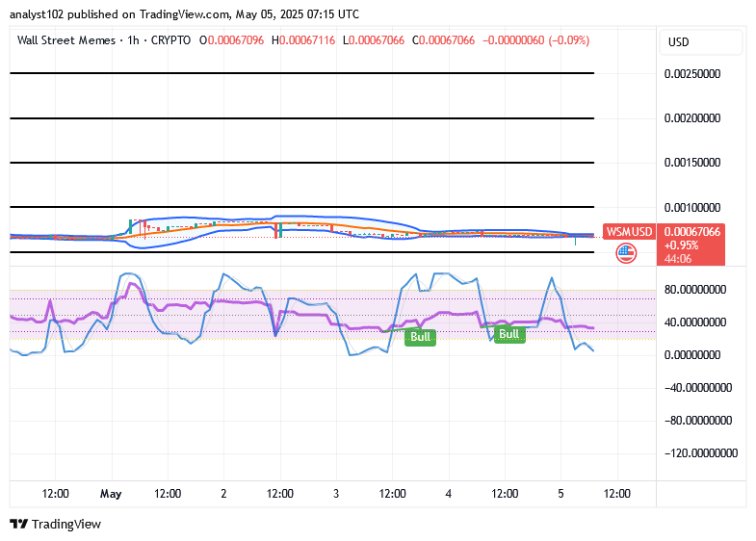The height and width of the screenshot is (541, 756).
Task: Click the TradingView logo at the bottom
Action: (x=56, y=524)
